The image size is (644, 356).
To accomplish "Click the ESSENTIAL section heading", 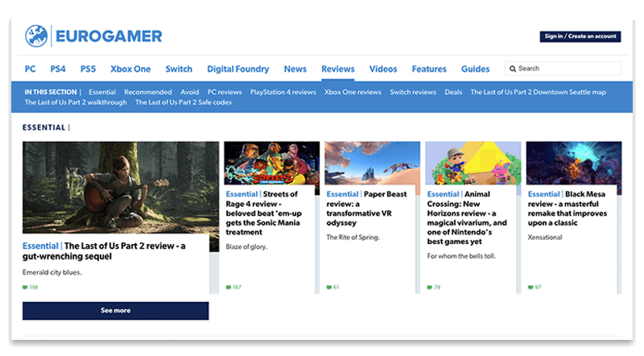I will (44, 127).
